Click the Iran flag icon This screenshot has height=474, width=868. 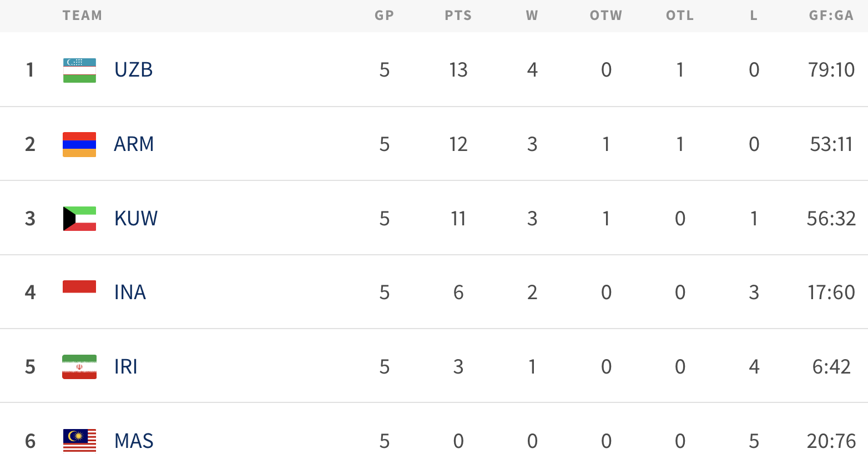79,367
